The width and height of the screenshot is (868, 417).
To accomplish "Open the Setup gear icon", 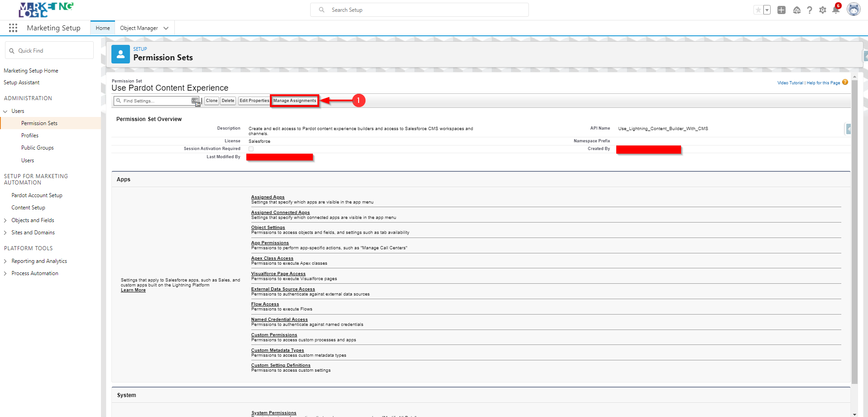I will tap(823, 10).
